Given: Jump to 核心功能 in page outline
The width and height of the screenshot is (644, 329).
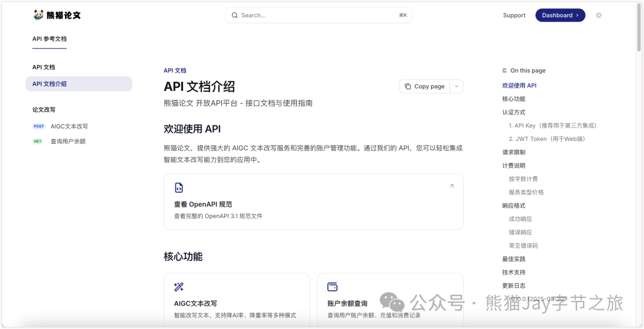Looking at the screenshot, I should pos(514,99).
